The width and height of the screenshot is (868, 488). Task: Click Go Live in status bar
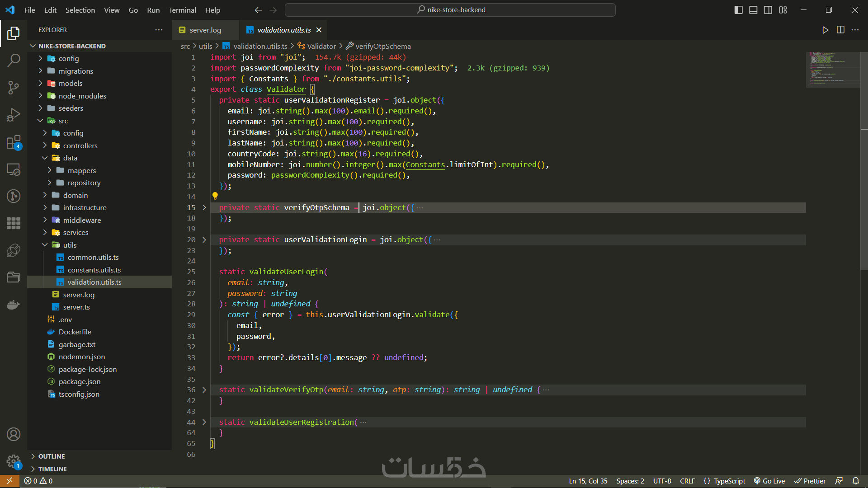pos(769,481)
